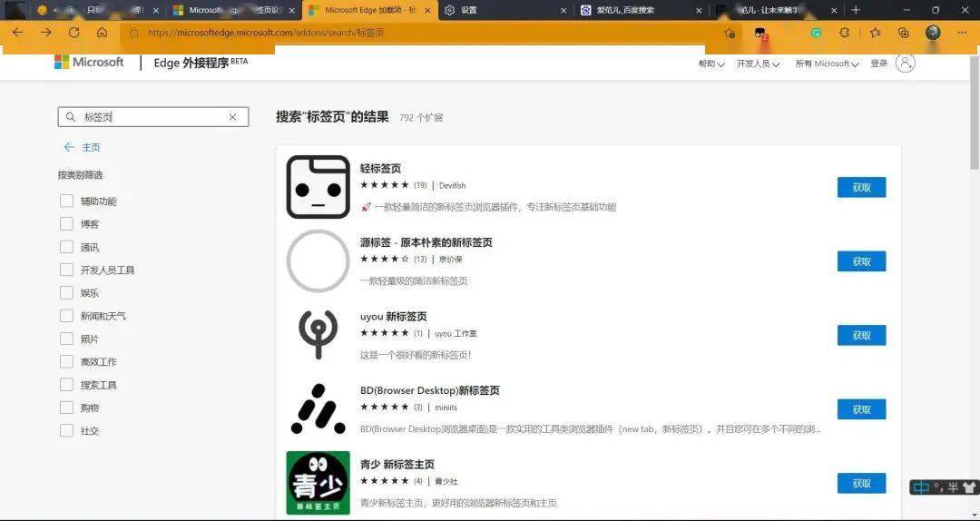This screenshot has width=980, height=521.
Task: Open the Collections icon
Action: click(903, 33)
